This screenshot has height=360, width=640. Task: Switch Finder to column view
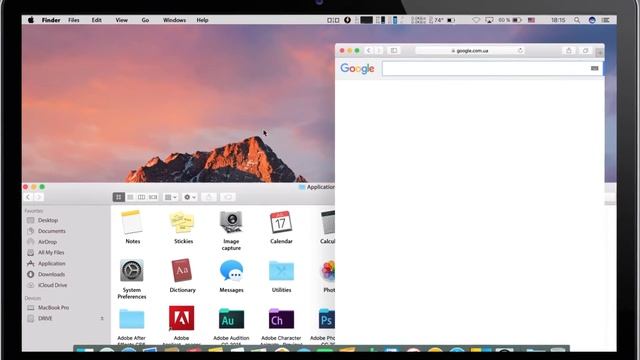[142, 197]
